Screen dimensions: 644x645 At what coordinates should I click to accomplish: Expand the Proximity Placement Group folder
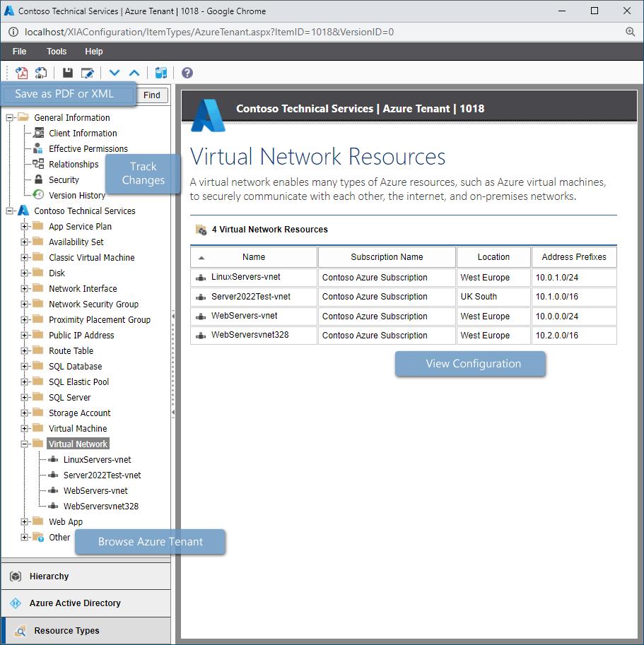24,319
